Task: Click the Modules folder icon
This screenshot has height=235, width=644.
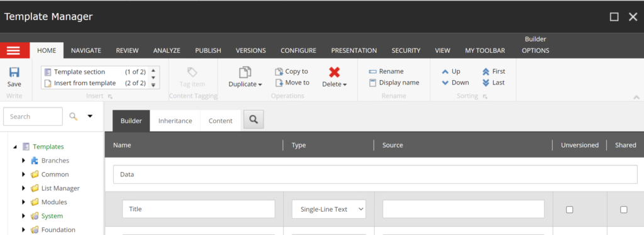Action: point(35,202)
